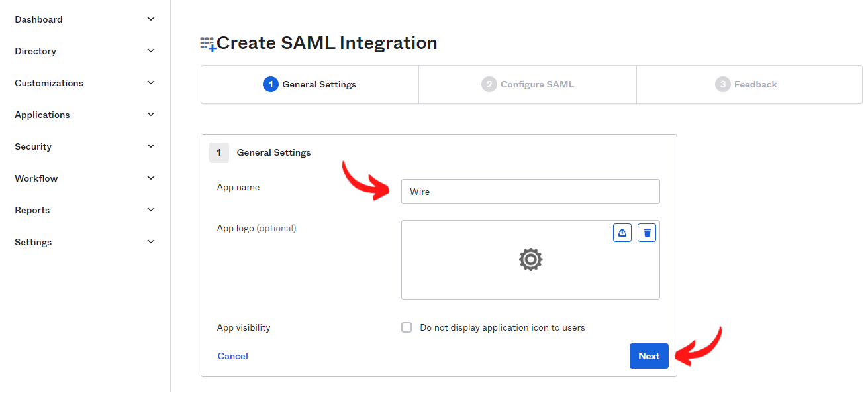The height and width of the screenshot is (405, 868).
Task: Expand the Customizations chevron
Action: (151, 83)
